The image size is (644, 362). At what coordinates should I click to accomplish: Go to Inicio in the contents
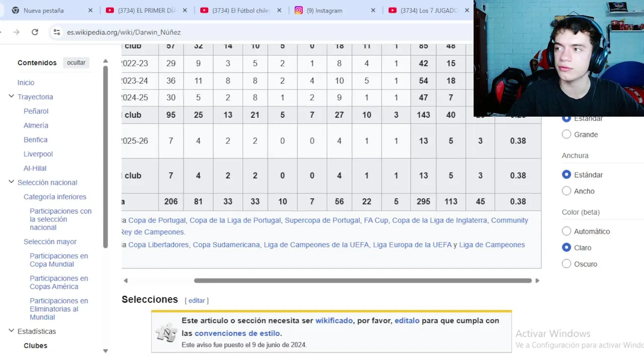point(26,82)
